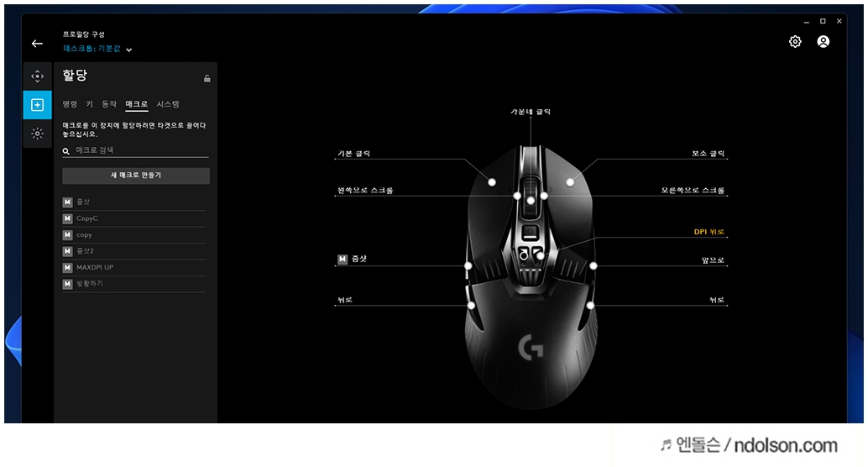Switch to the 동작 tab
The height and width of the screenshot is (467, 868).
click(x=109, y=104)
